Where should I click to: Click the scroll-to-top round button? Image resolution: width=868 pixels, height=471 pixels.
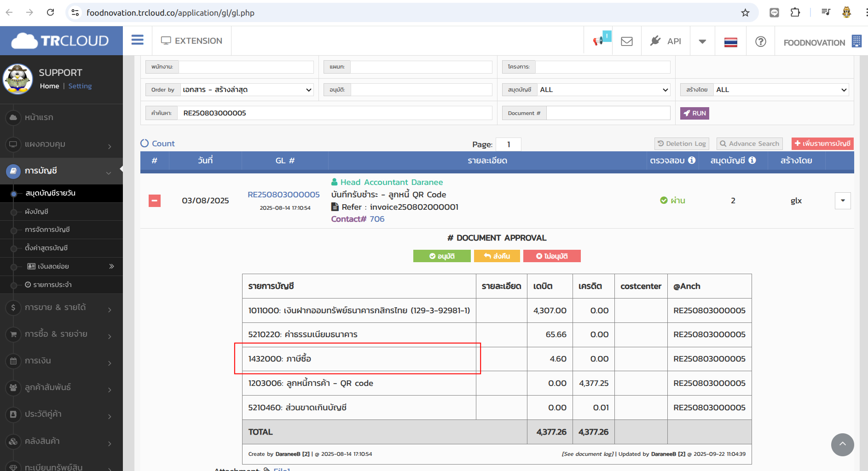pyautogui.click(x=842, y=444)
